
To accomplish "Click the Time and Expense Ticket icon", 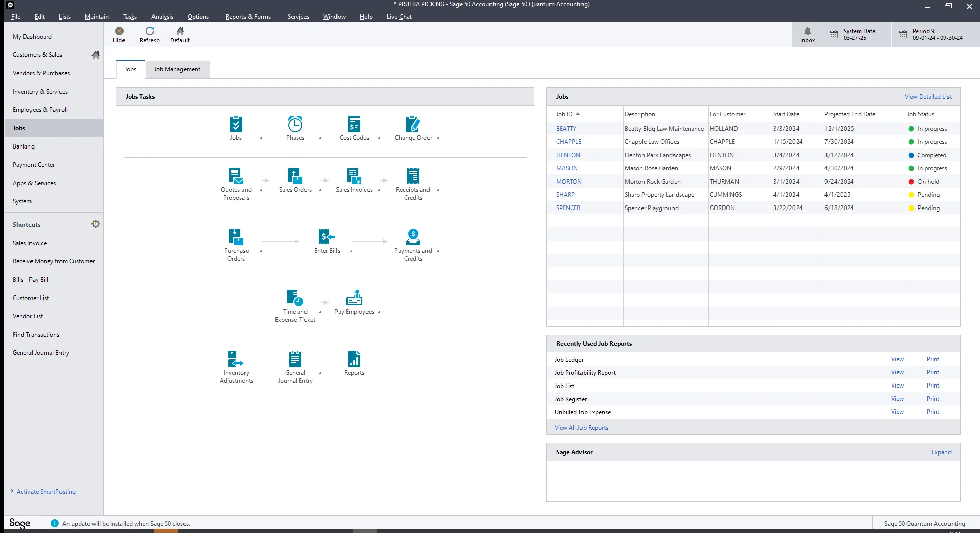I will [295, 298].
